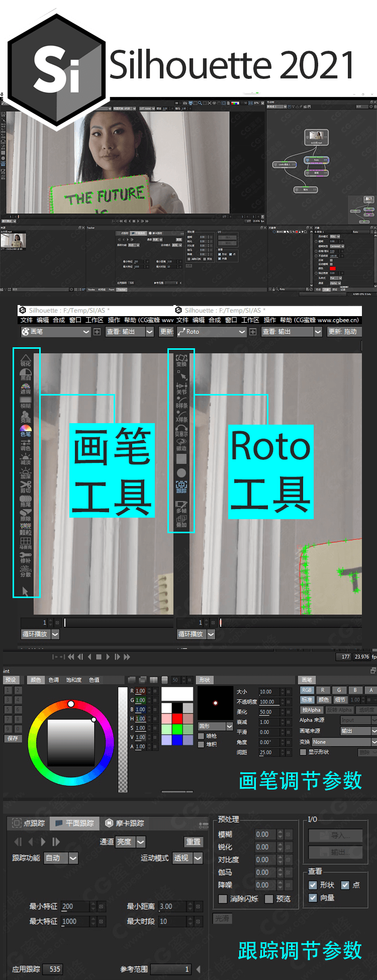Open the 跟踪功能 自动 dropdown
Image resolution: width=377 pixels, height=980 pixels.
pos(61,858)
